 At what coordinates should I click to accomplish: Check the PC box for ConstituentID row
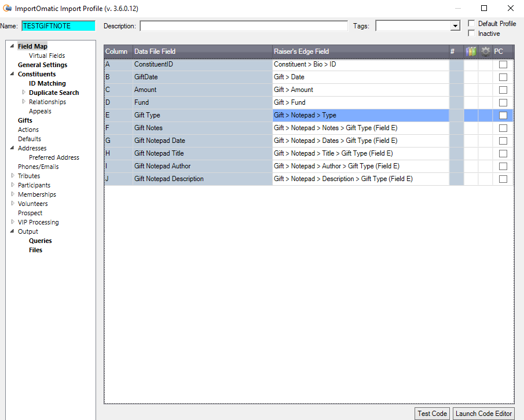503,64
